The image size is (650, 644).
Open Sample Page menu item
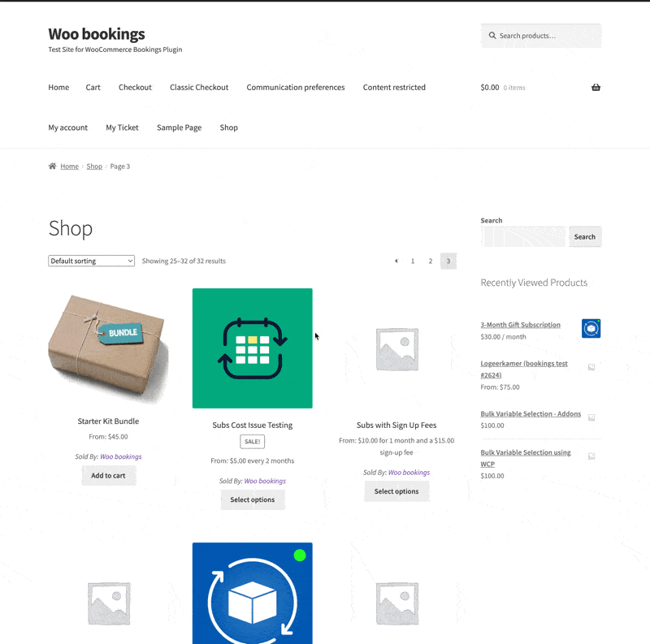click(x=179, y=128)
